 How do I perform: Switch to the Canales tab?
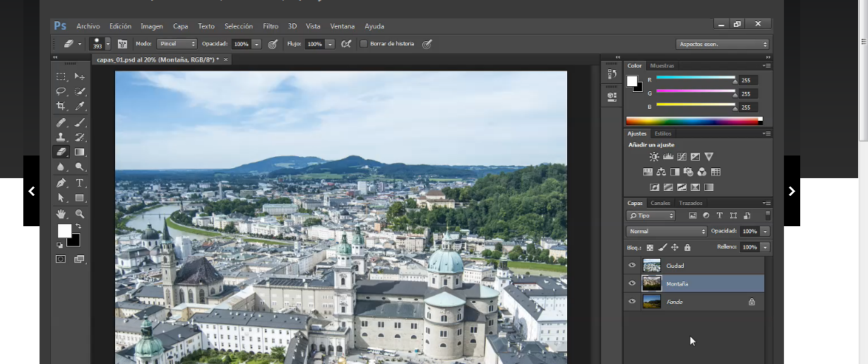pos(660,203)
